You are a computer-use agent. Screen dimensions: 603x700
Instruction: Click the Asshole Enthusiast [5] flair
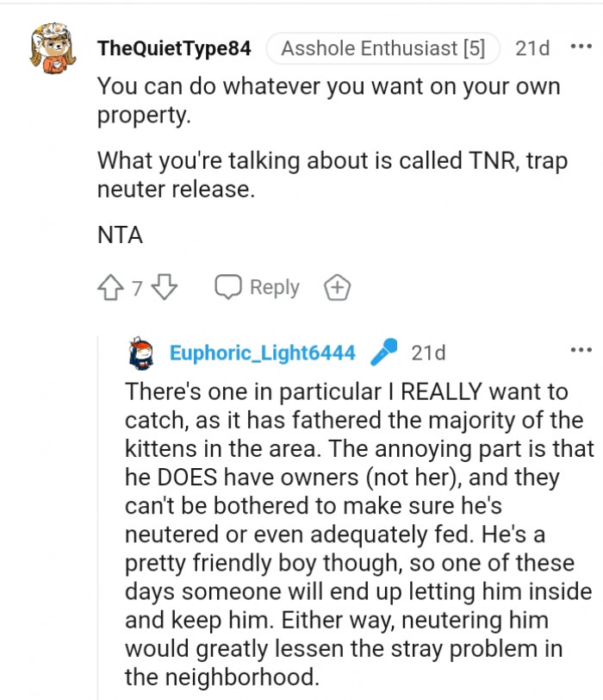pos(382,48)
